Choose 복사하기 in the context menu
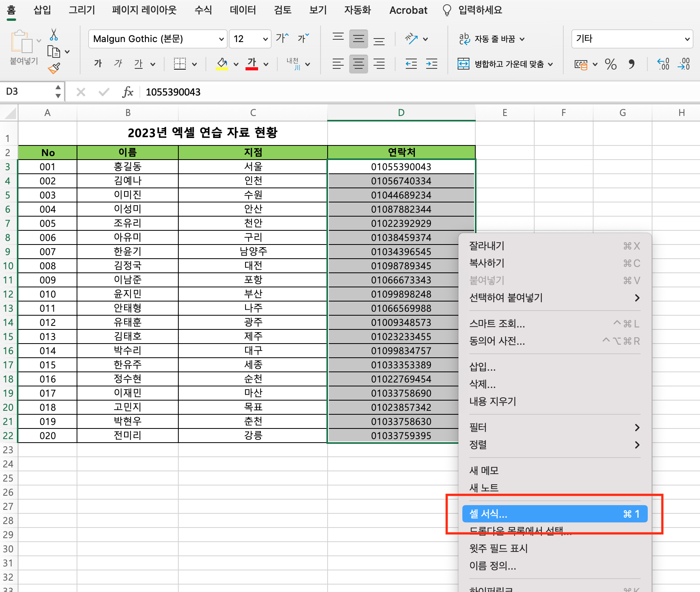 [x=555, y=263]
